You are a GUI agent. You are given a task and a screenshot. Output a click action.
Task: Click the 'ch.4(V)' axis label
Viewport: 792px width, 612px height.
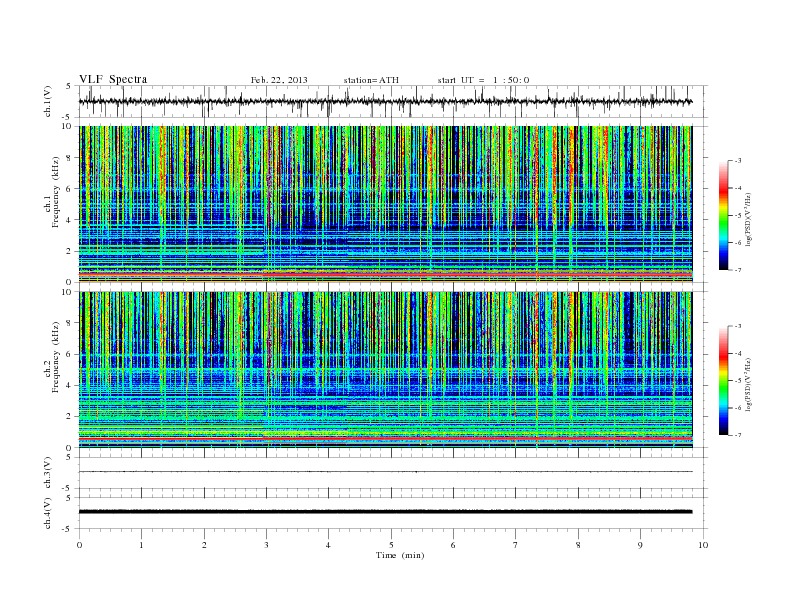point(48,513)
